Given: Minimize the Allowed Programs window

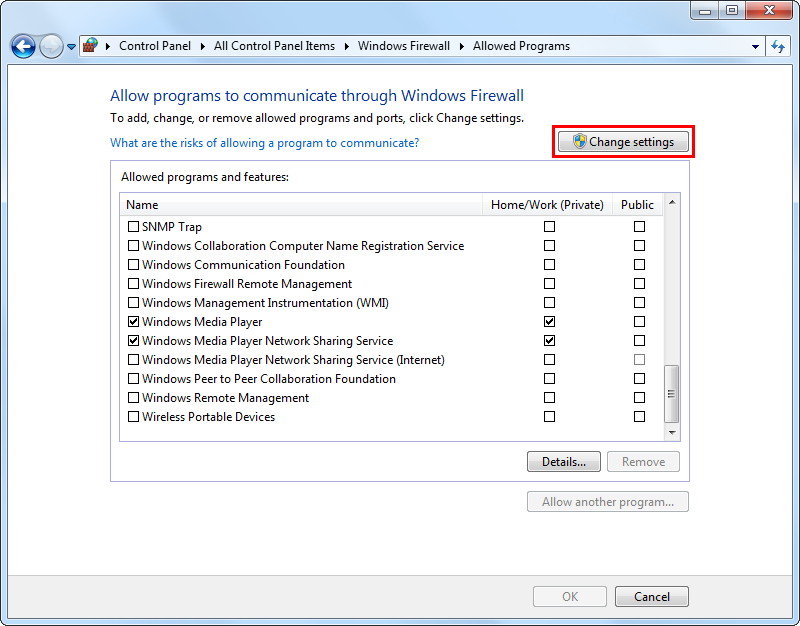Looking at the screenshot, I should tap(705, 10).
